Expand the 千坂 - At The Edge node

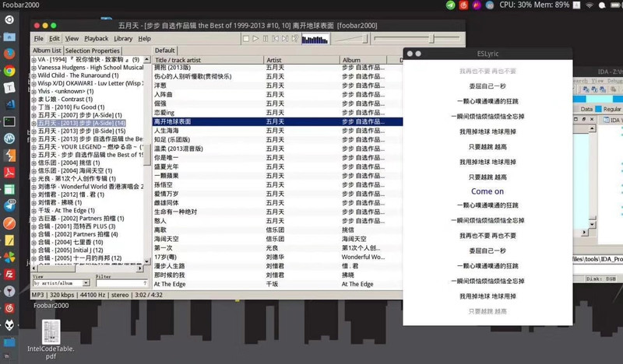coord(34,211)
